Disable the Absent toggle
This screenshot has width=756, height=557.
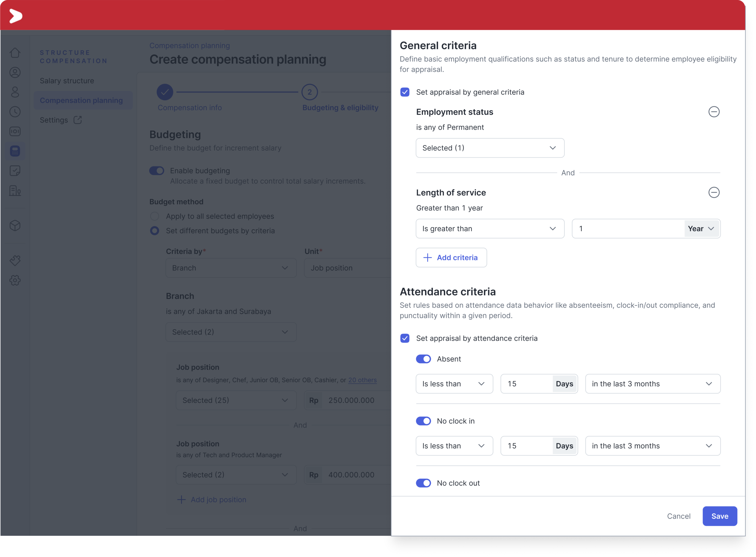(423, 359)
